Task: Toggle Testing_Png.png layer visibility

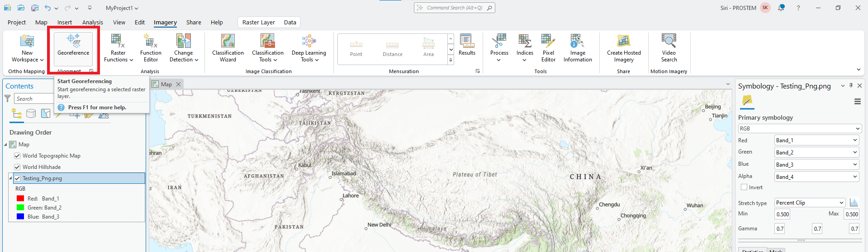Action: tap(17, 178)
